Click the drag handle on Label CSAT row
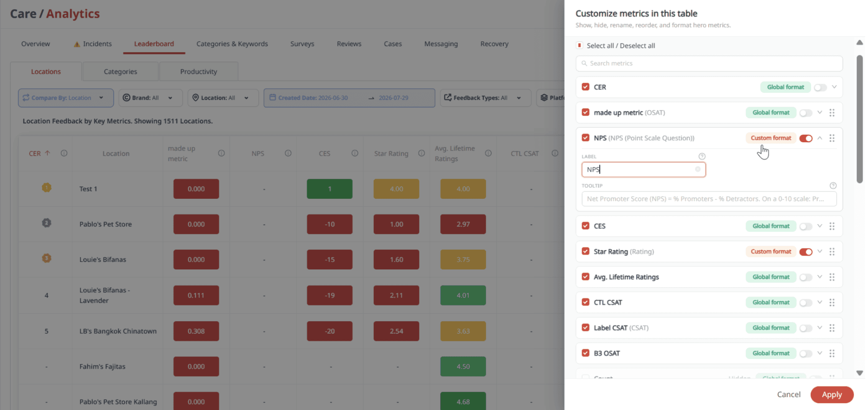 pos(832,328)
